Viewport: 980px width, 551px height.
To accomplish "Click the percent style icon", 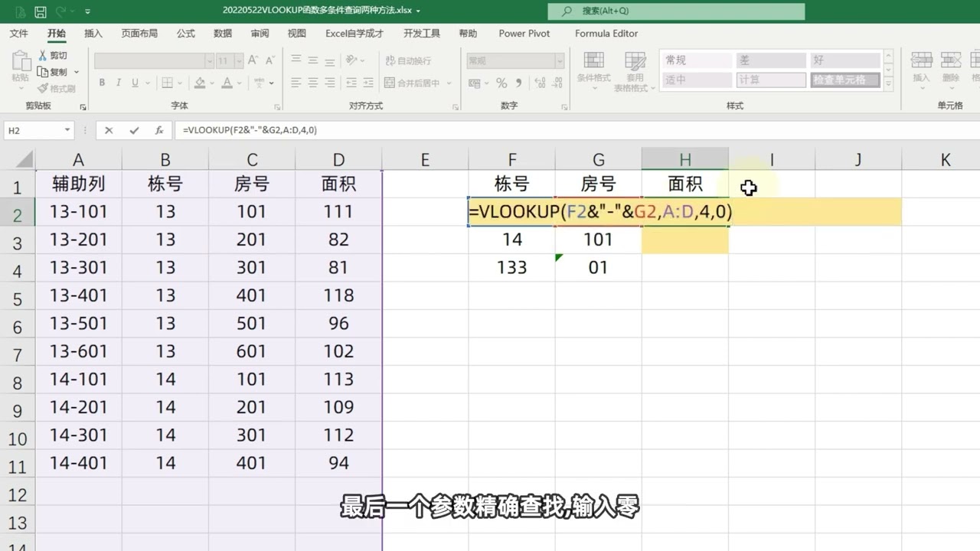I will tap(501, 83).
